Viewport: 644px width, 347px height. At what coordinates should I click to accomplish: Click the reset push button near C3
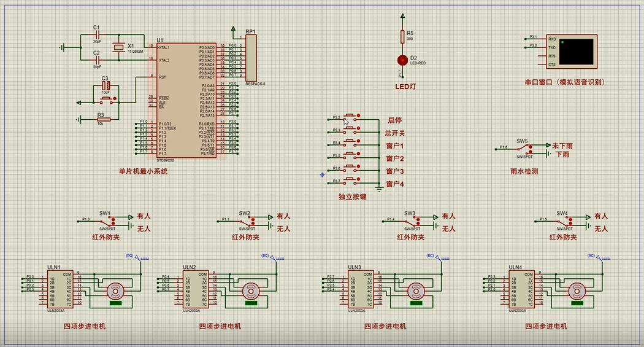point(107,100)
